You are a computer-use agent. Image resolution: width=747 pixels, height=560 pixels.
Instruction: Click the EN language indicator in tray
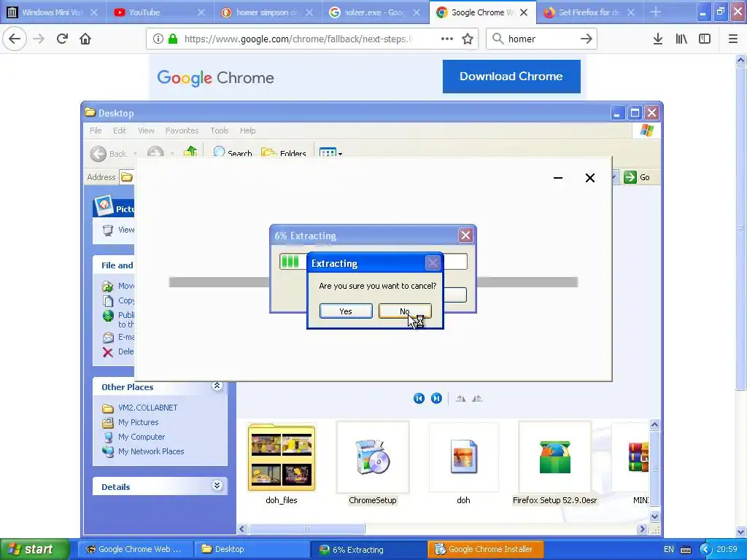click(x=669, y=549)
